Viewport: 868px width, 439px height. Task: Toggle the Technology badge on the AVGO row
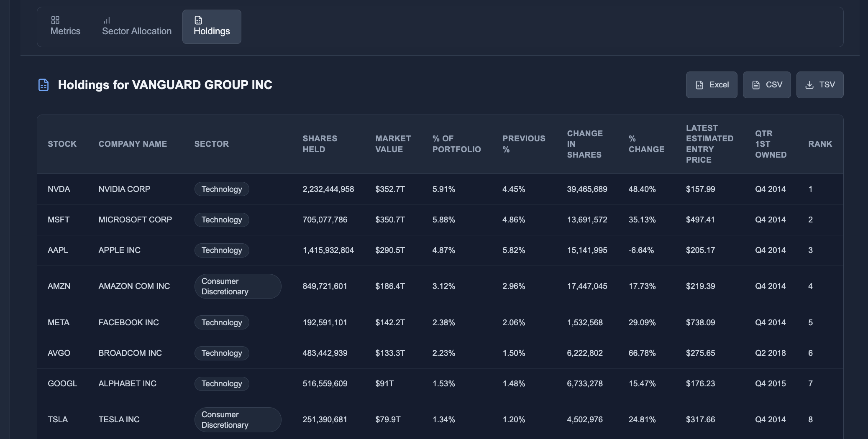[222, 353]
